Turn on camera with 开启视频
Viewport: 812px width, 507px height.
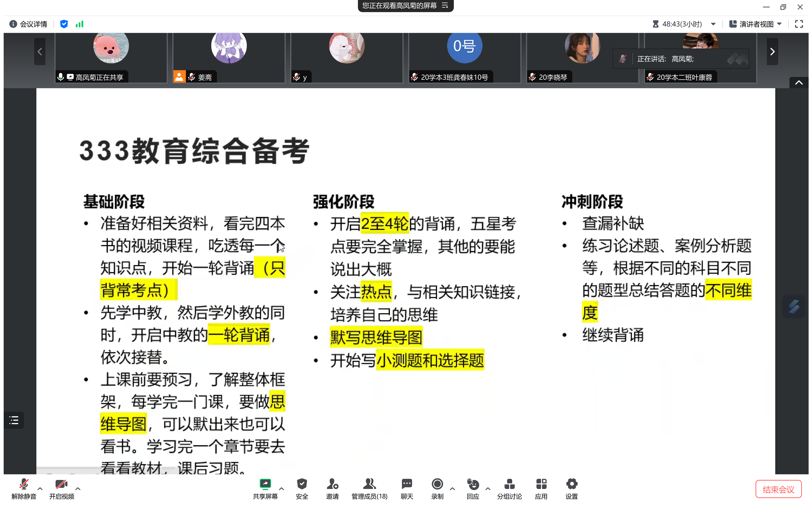coord(61,489)
